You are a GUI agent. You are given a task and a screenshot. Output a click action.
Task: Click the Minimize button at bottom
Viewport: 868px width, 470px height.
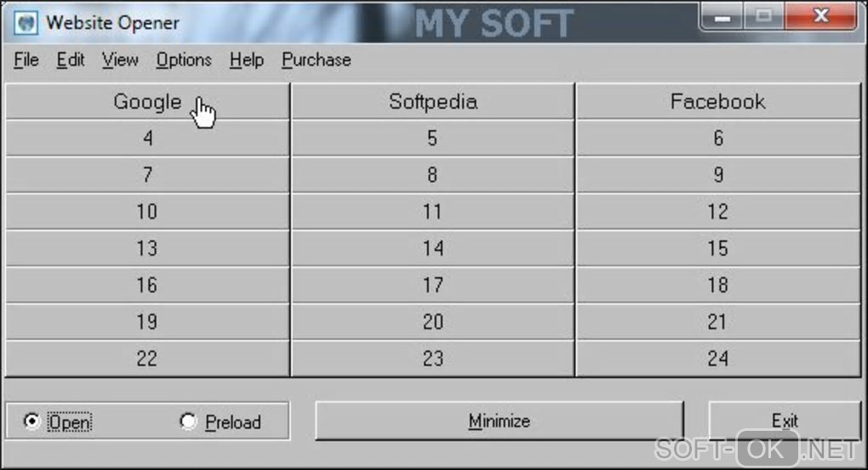(x=500, y=421)
